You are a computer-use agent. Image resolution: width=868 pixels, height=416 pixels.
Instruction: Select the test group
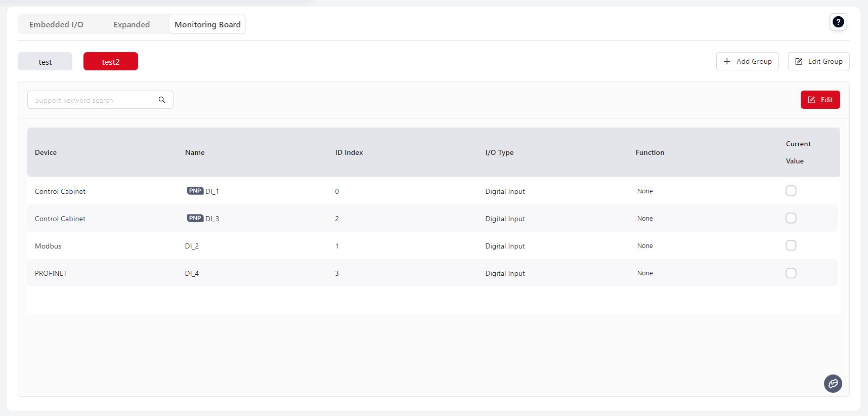coord(45,62)
